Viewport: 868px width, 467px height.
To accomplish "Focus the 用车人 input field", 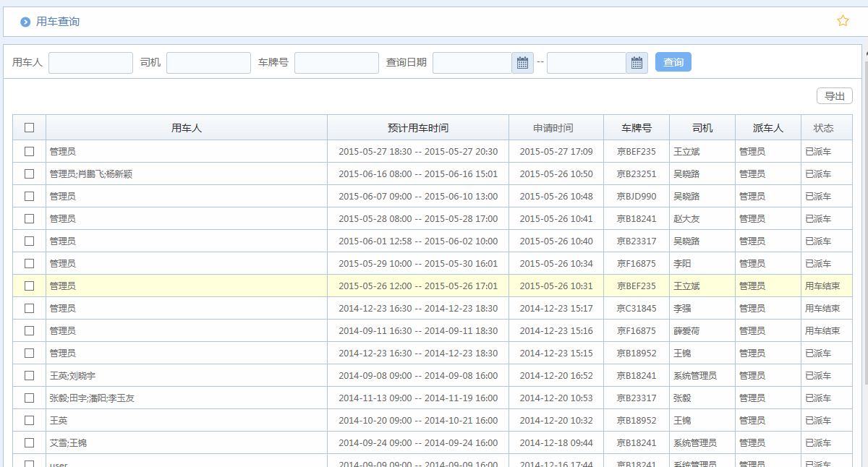I will pyautogui.click(x=90, y=63).
